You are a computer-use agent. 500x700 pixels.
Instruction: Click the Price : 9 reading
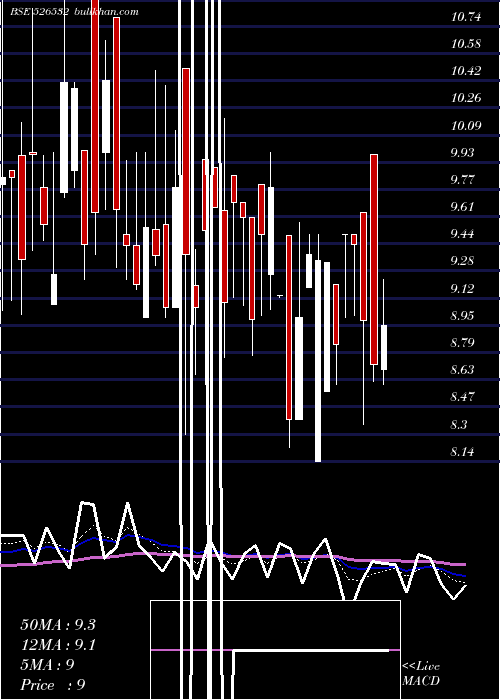pyautogui.click(x=53, y=685)
